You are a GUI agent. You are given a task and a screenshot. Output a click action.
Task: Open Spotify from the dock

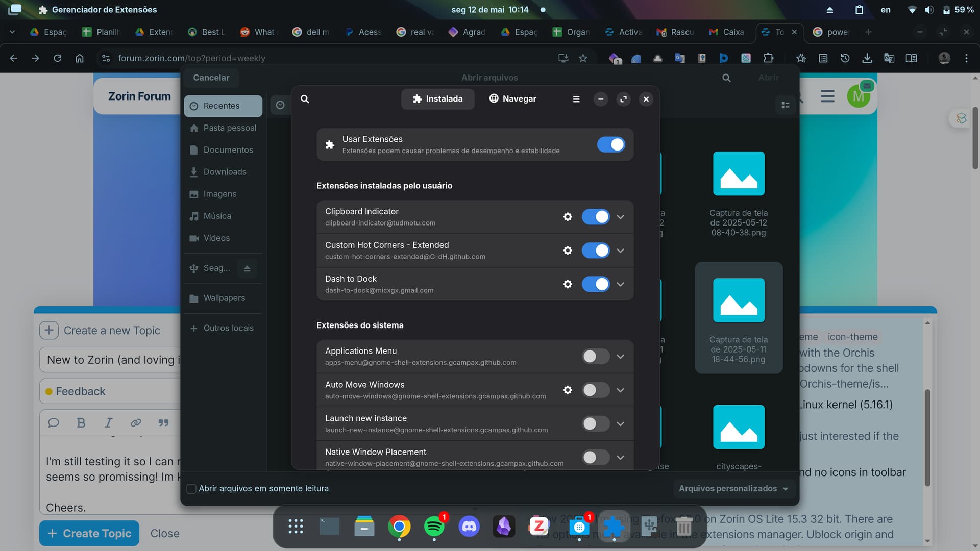click(x=434, y=526)
